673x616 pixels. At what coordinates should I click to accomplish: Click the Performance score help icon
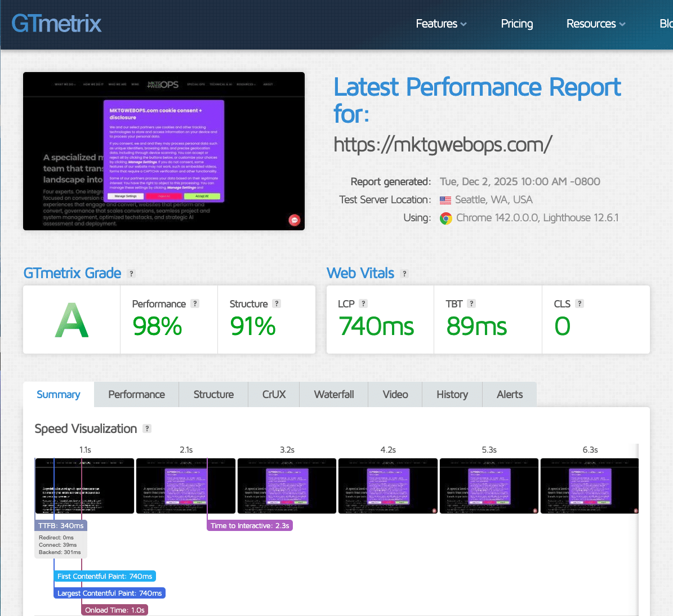pyautogui.click(x=195, y=303)
